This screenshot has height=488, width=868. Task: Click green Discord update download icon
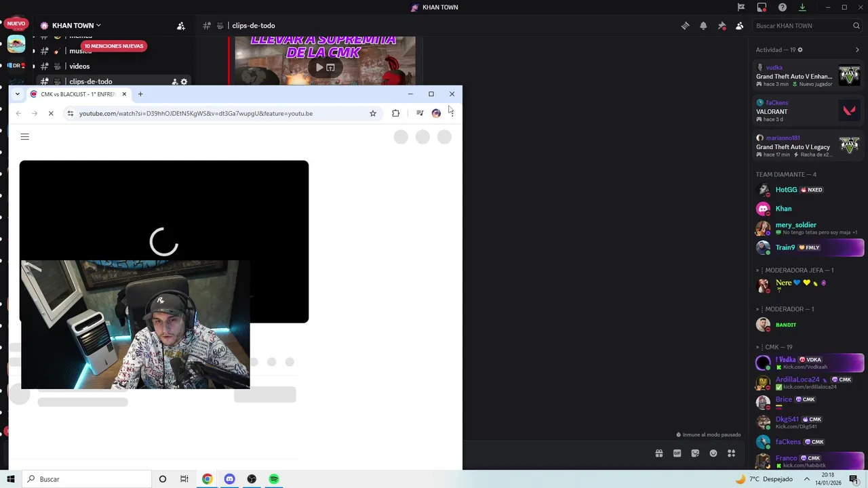tap(802, 7)
